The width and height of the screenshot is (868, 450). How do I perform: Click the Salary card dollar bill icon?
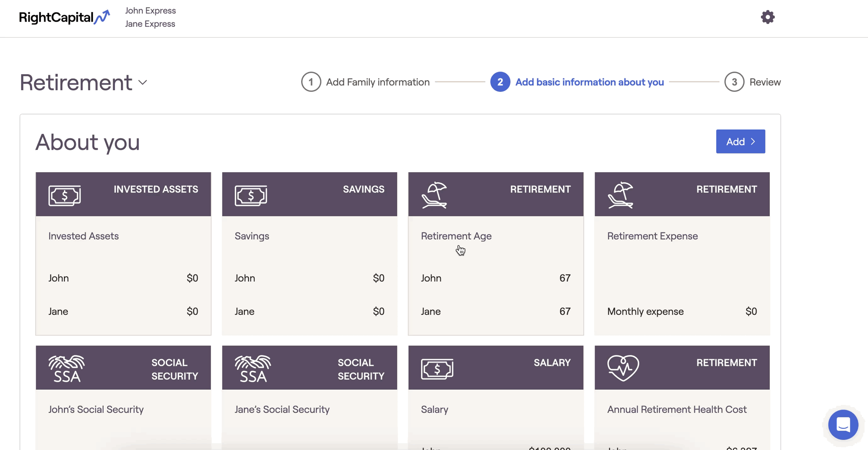(437, 368)
